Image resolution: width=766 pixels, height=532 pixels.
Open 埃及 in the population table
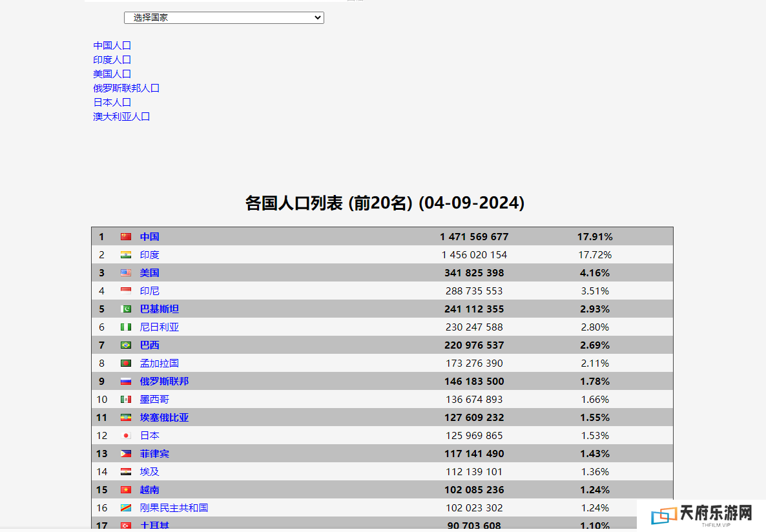pos(149,471)
